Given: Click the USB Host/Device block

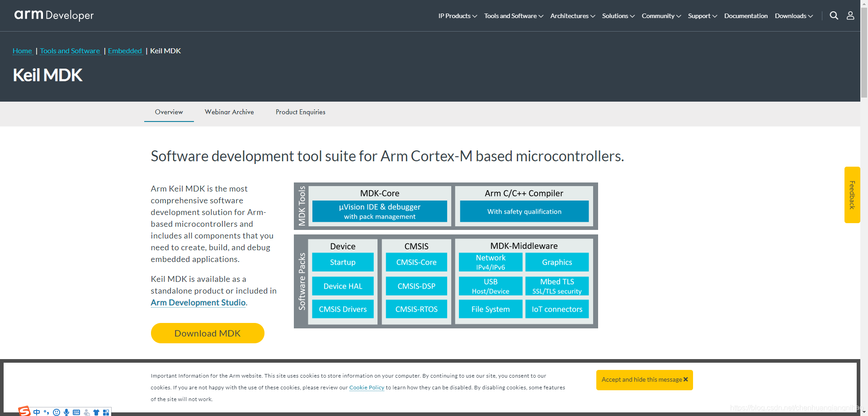Looking at the screenshot, I should [x=491, y=286].
